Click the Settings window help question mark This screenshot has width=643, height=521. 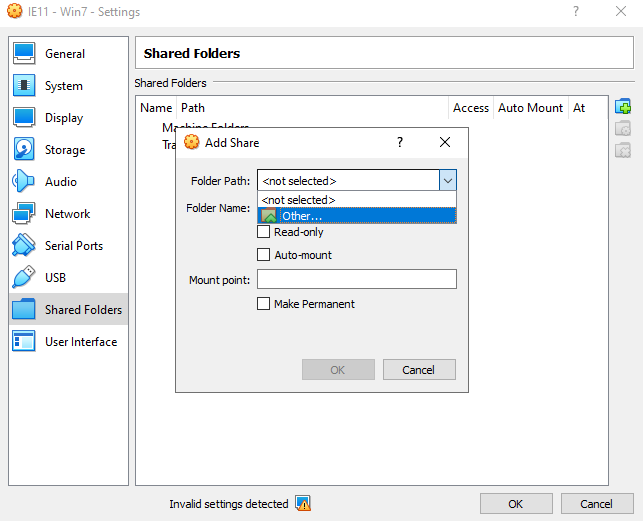click(x=576, y=11)
